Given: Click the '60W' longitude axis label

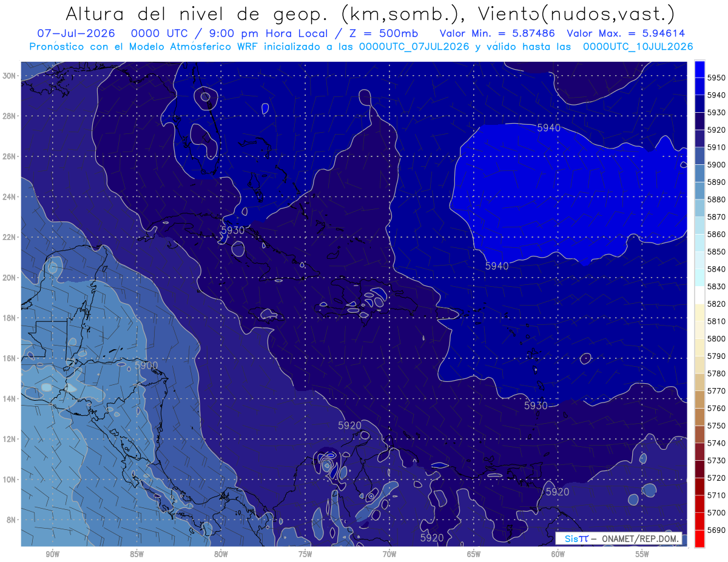Looking at the screenshot, I should 558,554.
